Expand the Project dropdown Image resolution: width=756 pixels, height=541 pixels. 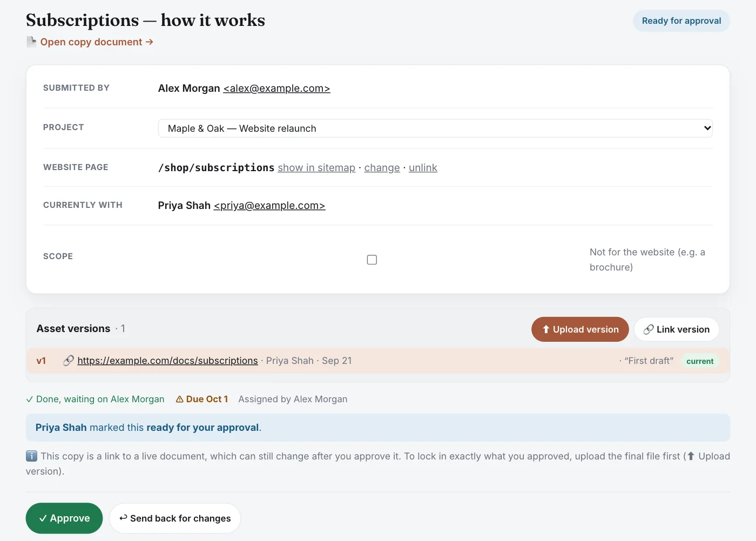pyautogui.click(x=435, y=129)
